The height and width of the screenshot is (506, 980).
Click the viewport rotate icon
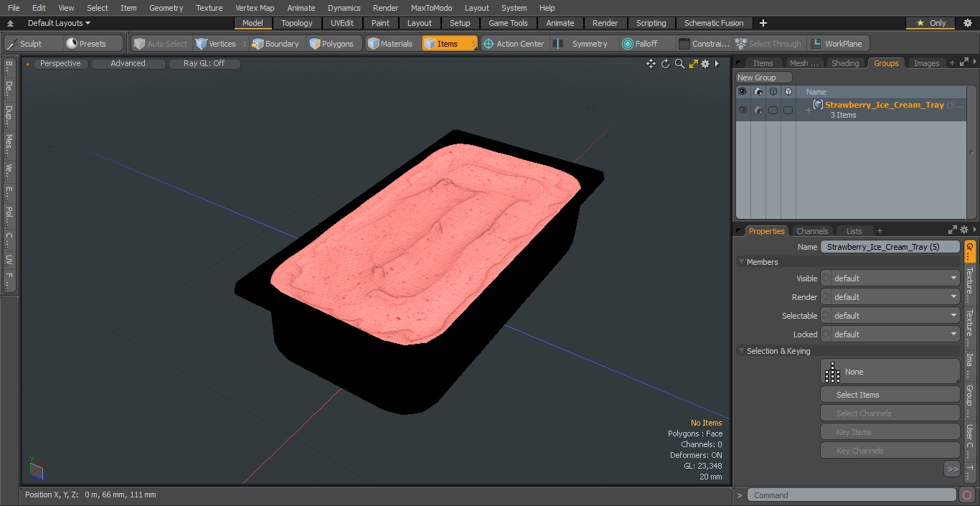click(x=665, y=64)
